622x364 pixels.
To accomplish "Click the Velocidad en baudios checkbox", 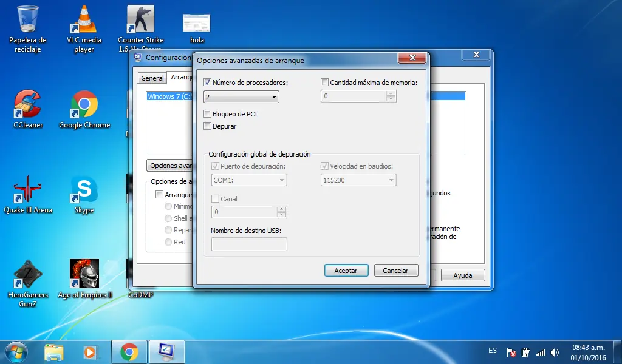I will [x=324, y=166].
